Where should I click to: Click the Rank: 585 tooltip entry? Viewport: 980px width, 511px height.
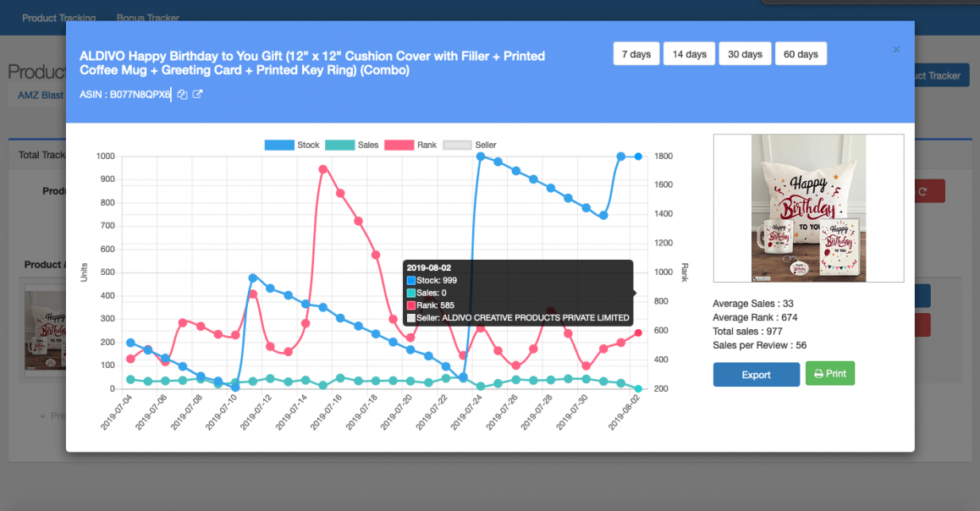tap(431, 305)
